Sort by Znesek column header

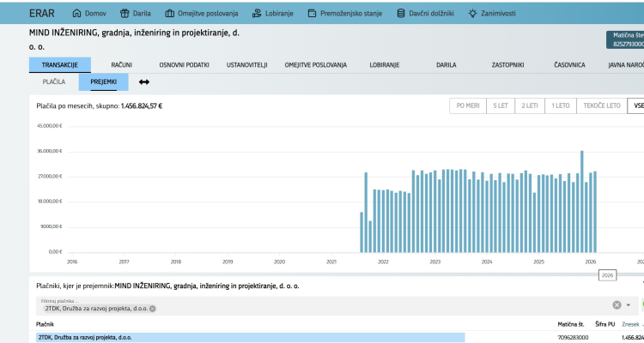point(630,324)
